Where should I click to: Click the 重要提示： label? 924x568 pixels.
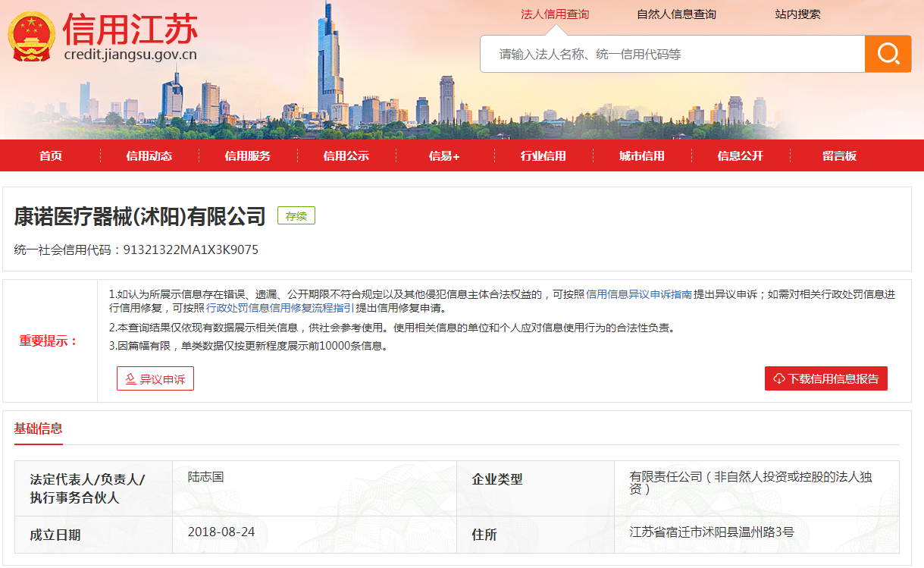[x=49, y=341]
